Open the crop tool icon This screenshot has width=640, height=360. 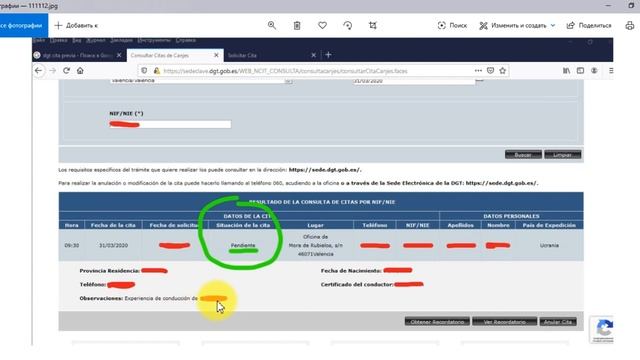click(x=373, y=25)
